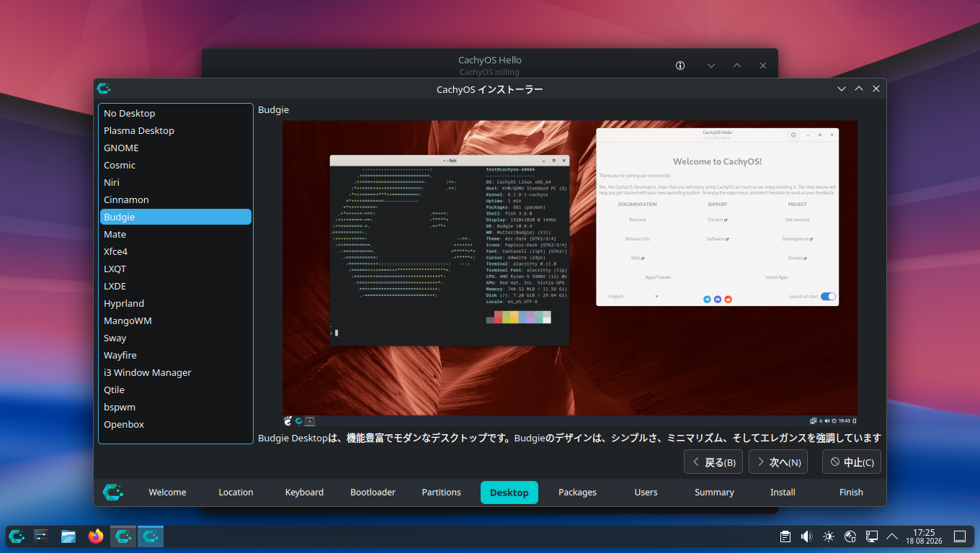
Task: Click the highlighted "Desktop" step
Action: pyautogui.click(x=509, y=493)
